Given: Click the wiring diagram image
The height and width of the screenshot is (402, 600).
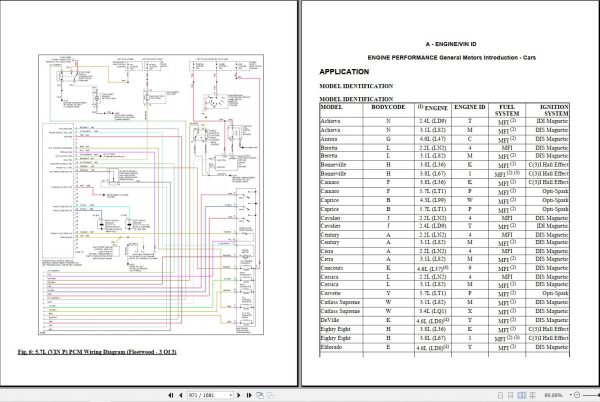Looking at the screenshot, I should click(x=151, y=195).
